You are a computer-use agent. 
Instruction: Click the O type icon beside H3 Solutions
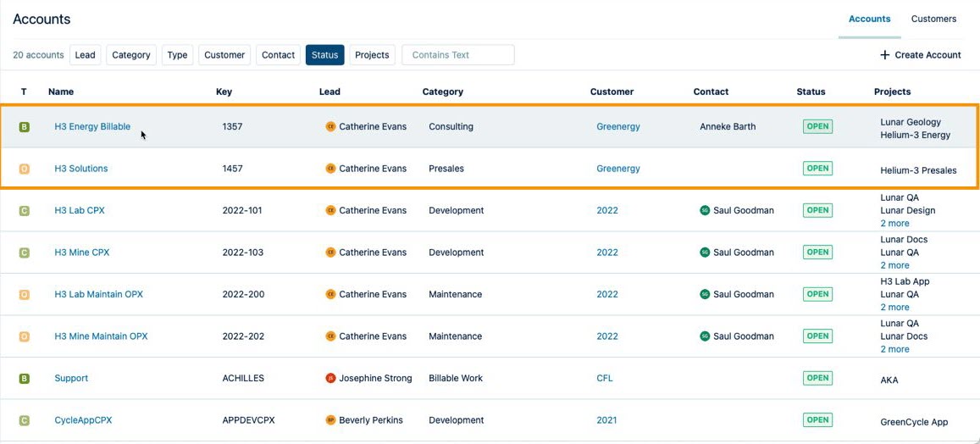[24, 169]
